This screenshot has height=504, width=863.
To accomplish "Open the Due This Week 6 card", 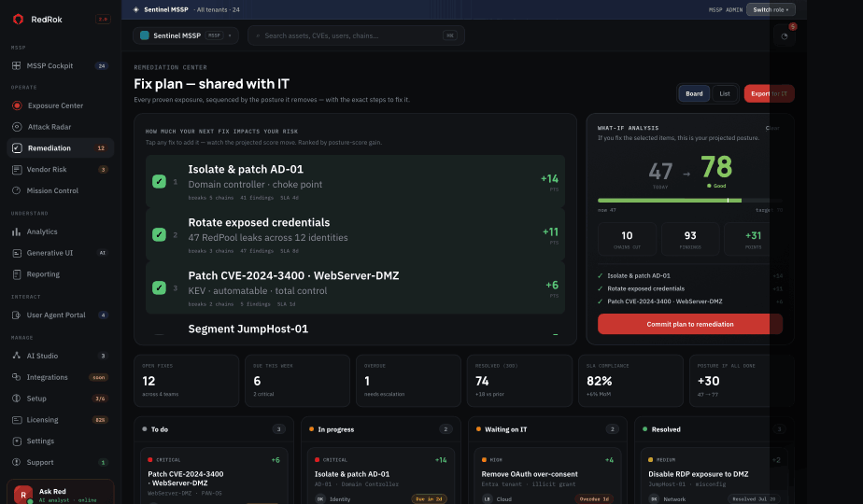I will tap(297, 381).
